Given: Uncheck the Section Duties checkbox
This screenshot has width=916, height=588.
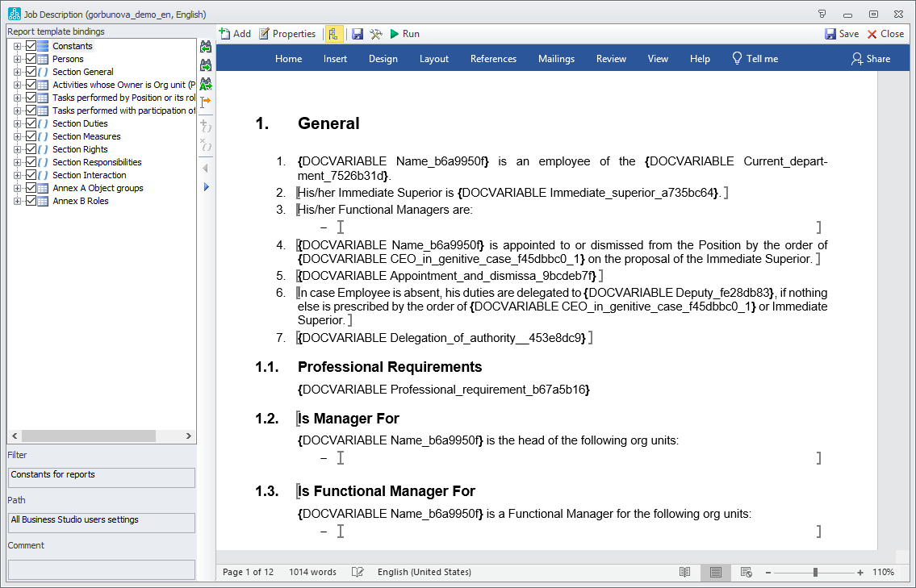Looking at the screenshot, I should 31,123.
